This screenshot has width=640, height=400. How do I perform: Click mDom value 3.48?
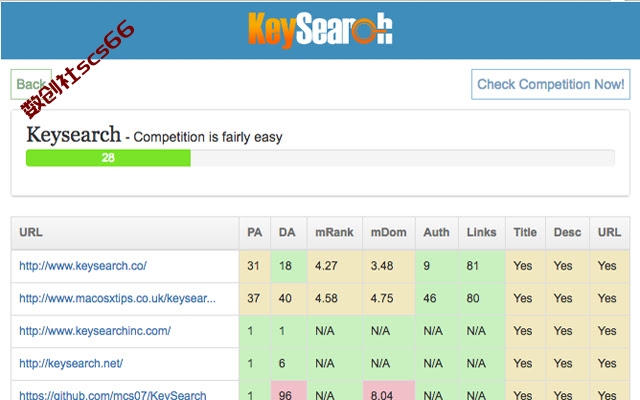[382, 266]
